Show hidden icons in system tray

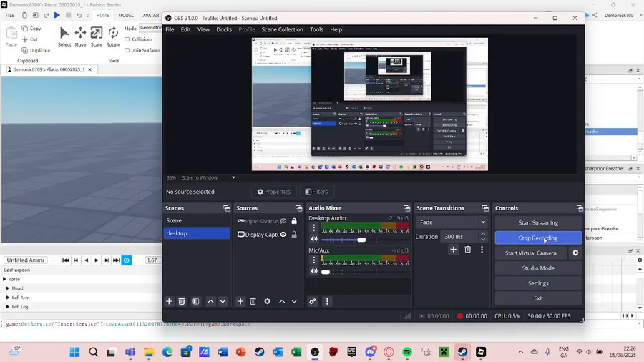coord(521,352)
